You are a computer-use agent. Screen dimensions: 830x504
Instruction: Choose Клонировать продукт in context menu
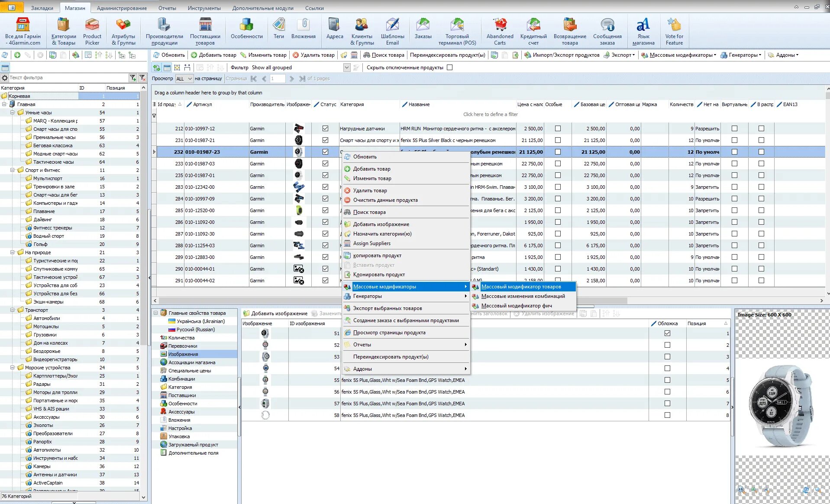[406, 275]
